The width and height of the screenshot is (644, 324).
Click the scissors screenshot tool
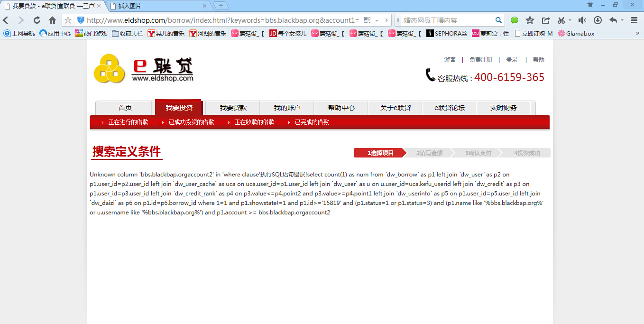click(561, 20)
